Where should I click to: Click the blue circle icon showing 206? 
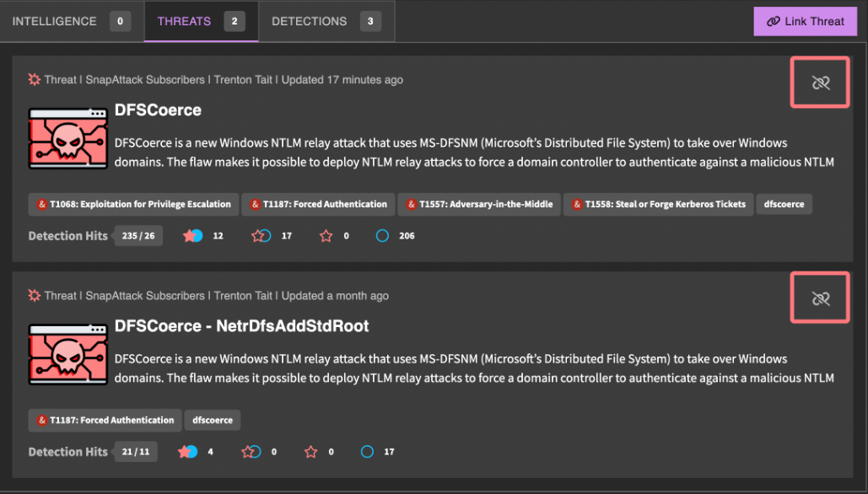point(382,236)
